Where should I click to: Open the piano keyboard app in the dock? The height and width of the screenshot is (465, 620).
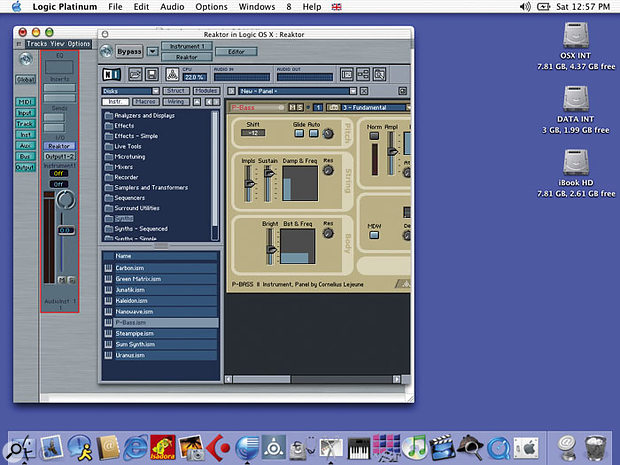tap(359, 448)
